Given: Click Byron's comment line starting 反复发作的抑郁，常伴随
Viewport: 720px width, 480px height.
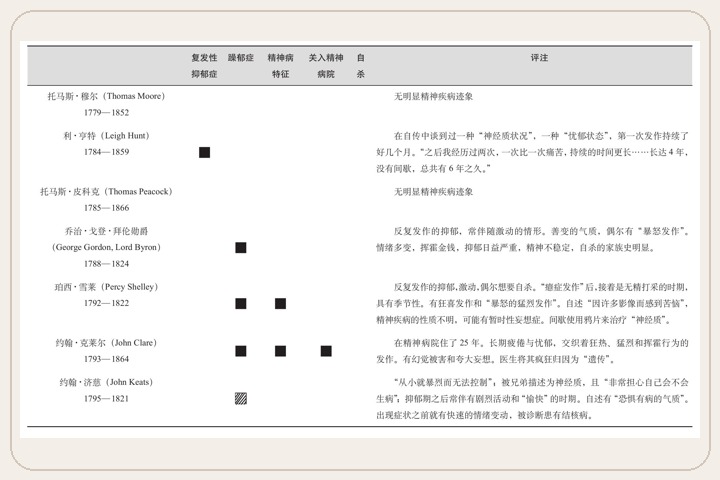Looking at the screenshot, I should 541,231.
